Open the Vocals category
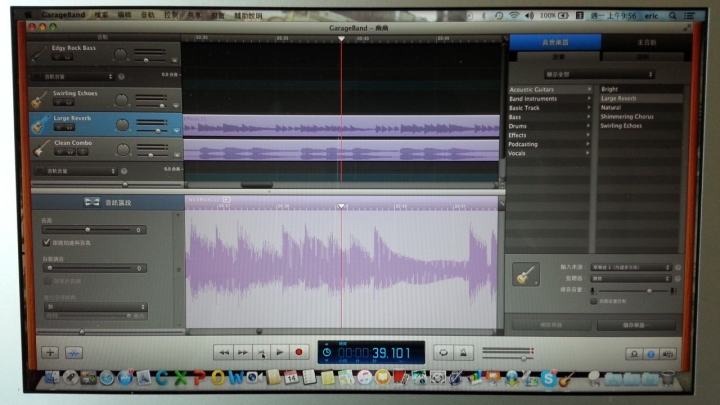Screen dimensions: 720x405 550,153
